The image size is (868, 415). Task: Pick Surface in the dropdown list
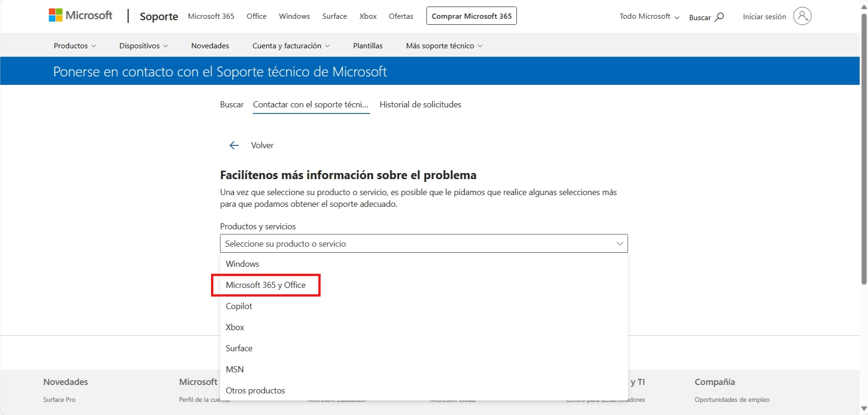[x=424, y=348]
